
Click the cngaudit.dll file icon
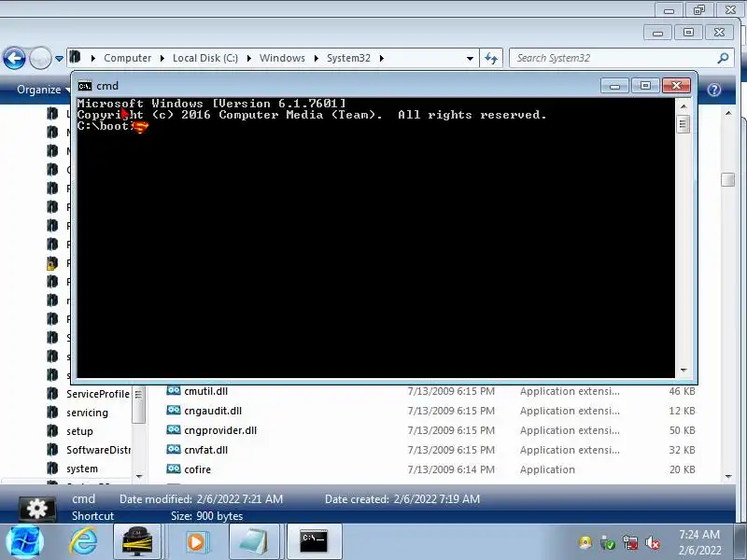coord(174,410)
